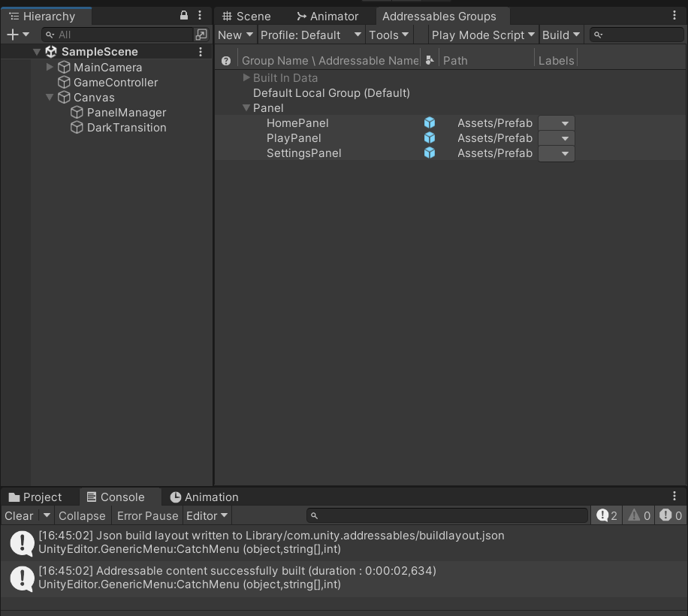This screenshot has height=616, width=688.
Task: Open the Profile: Default dropdown
Action: click(x=311, y=35)
